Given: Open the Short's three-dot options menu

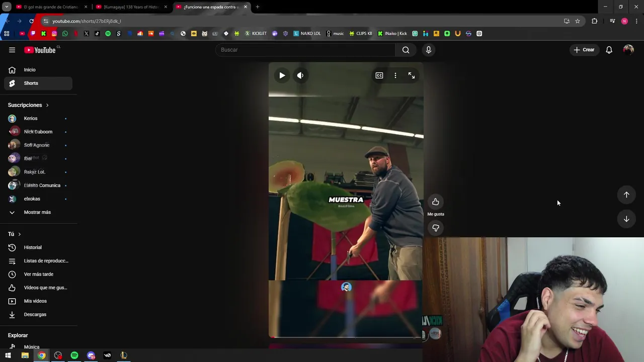Looking at the screenshot, I should tap(395, 75).
